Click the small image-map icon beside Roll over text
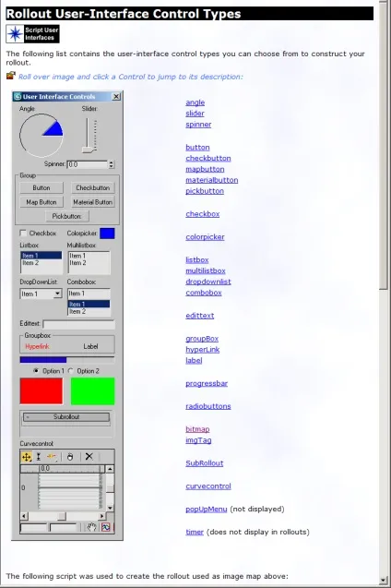The width and height of the screenshot is (391, 588). [11, 76]
